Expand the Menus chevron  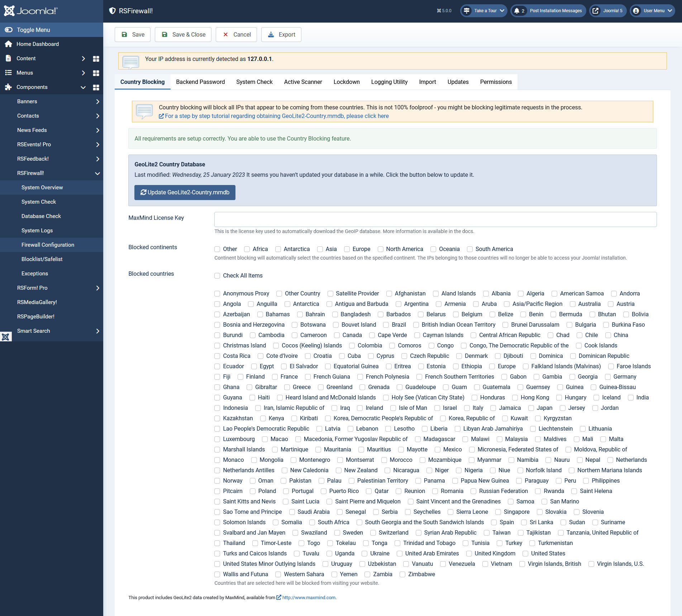(83, 73)
